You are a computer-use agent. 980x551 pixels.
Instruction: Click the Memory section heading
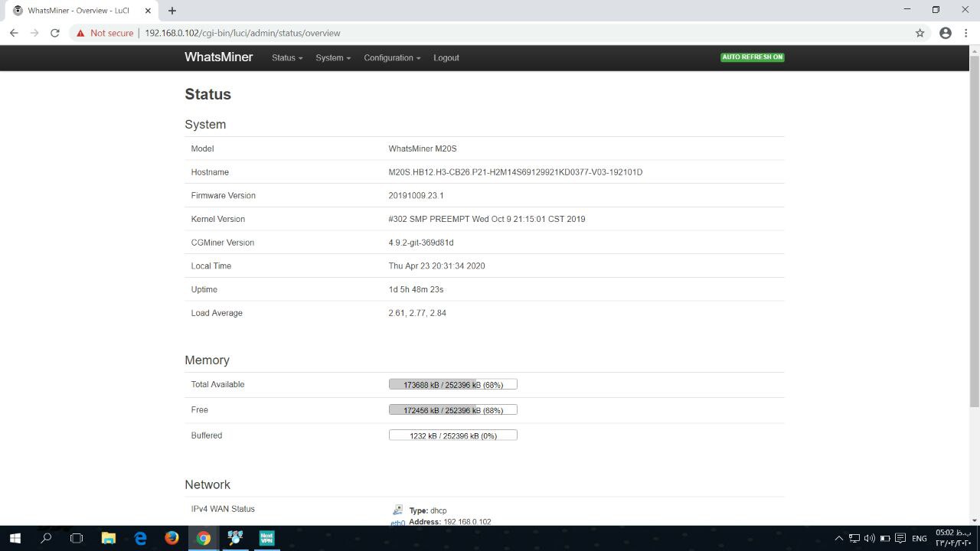pos(207,360)
